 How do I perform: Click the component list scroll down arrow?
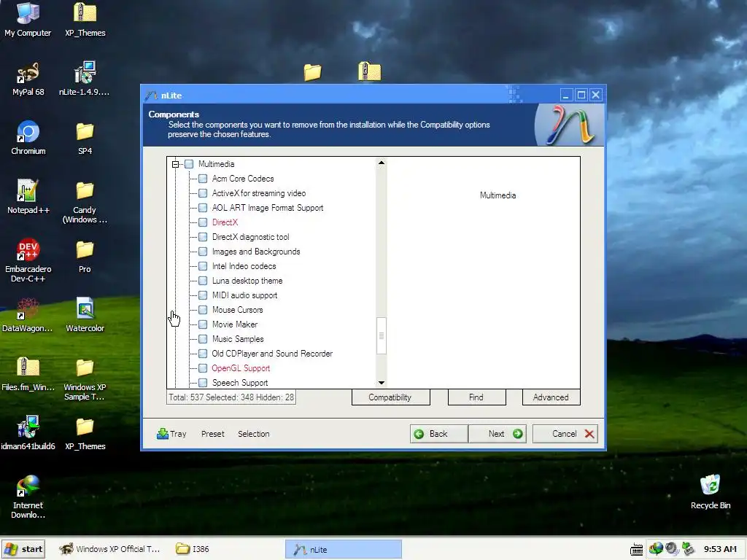381,383
